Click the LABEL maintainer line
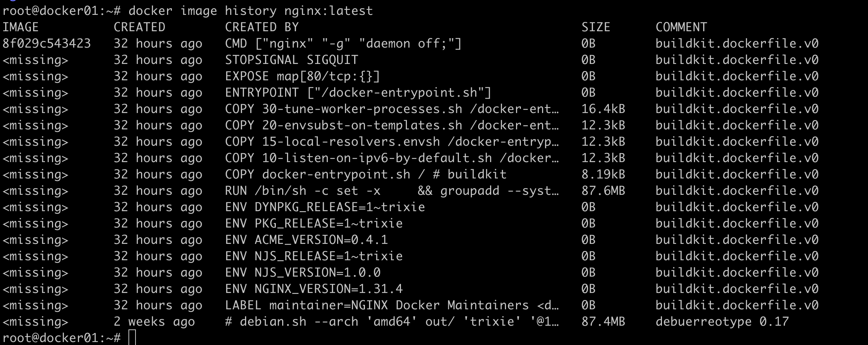The height and width of the screenshot is (345, 868). [392, 305]
